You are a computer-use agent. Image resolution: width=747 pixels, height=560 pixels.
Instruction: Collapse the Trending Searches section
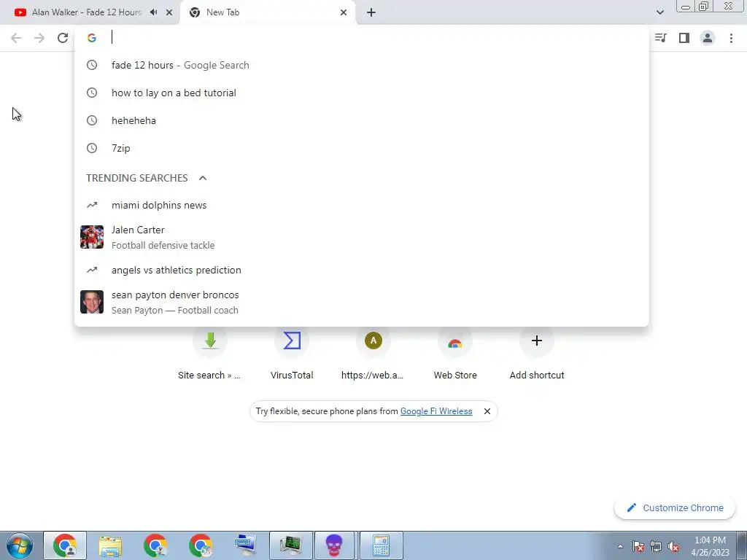click(203, 178)
